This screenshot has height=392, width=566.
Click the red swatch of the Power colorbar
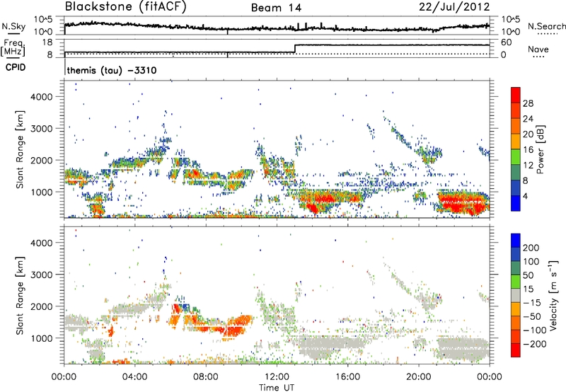(516, 95)
